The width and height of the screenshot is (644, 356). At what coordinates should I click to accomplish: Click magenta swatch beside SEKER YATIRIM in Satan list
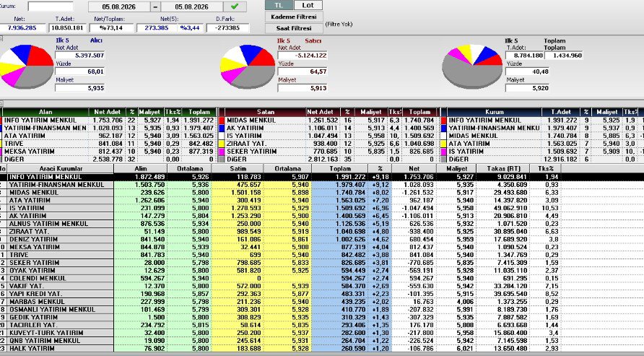click(x=222, y=152)
